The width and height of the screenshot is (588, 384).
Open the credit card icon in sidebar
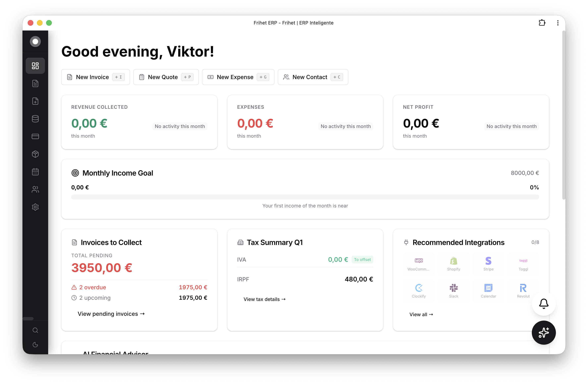pyautogui.click(x=35, y=136)
